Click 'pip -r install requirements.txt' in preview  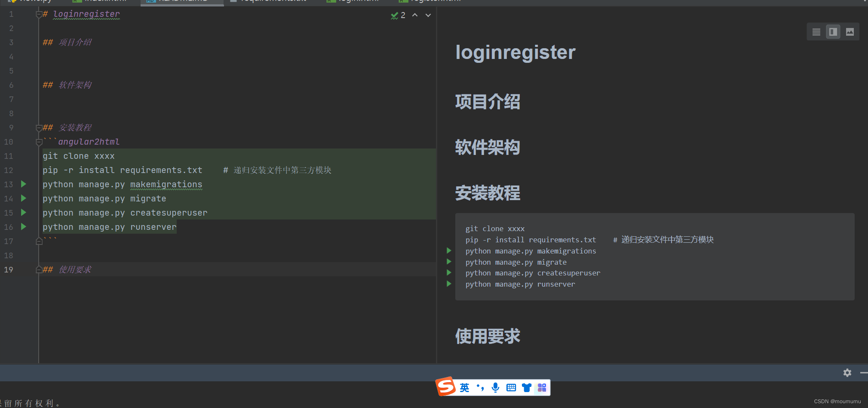click(531, 240)
